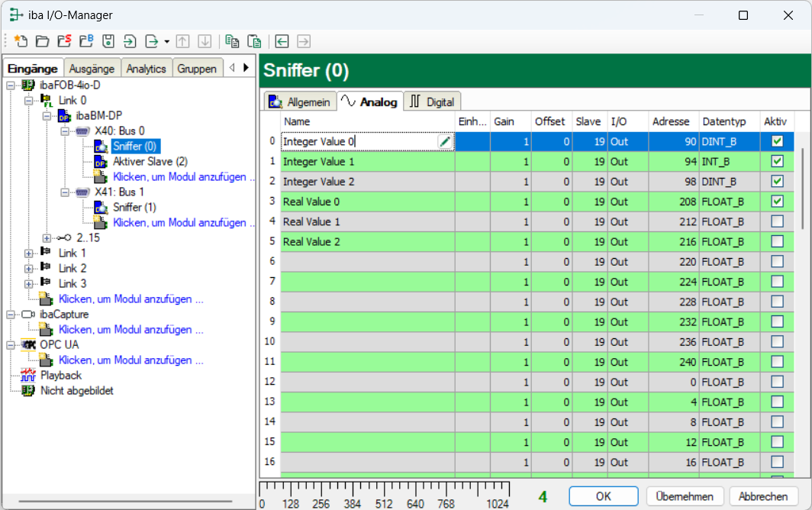Viewport: 812px width, 510px height.
Task: Expand the Link 3 tree node
Action: 29,284
